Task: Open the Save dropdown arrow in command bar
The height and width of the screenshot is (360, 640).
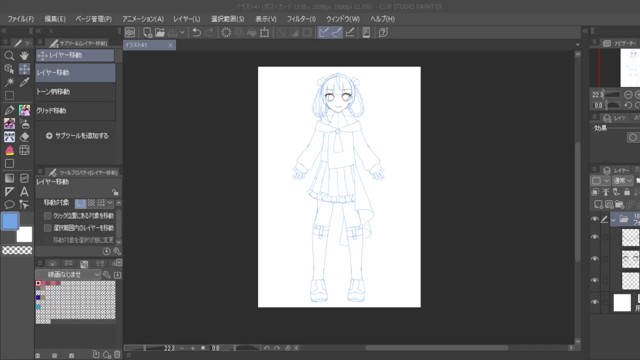Action: (182, 33)
